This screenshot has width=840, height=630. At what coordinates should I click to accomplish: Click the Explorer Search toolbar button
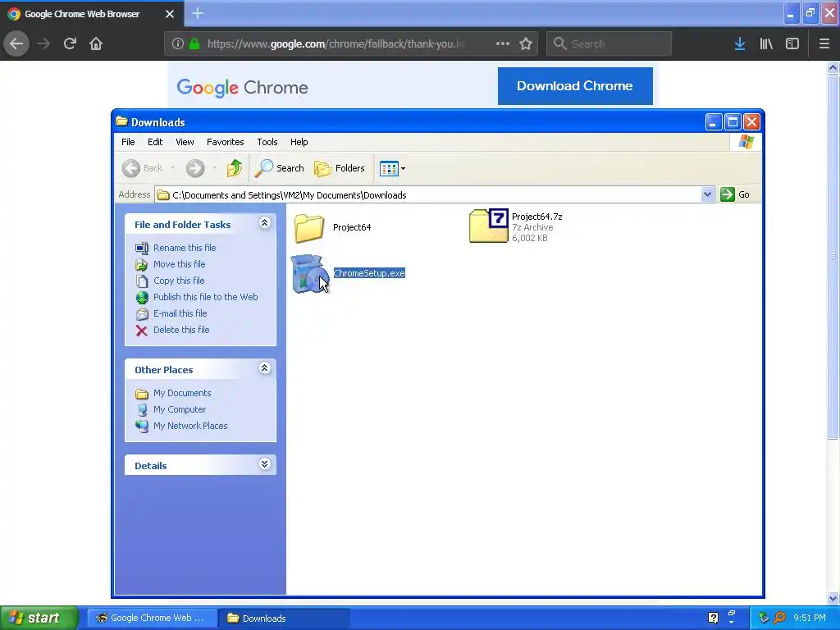pyautogui.click(x=279, y=168)
